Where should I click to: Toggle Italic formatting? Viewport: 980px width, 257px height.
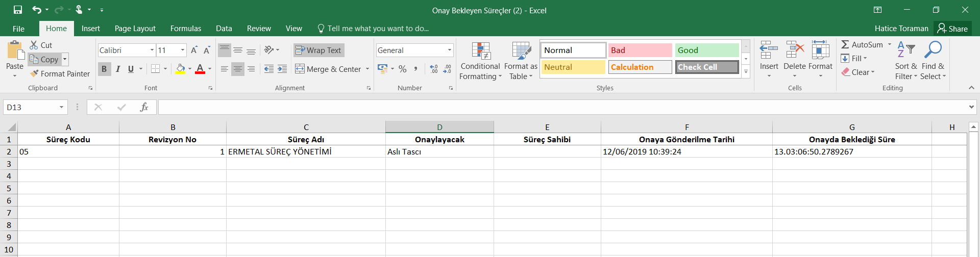pos(118,69)
